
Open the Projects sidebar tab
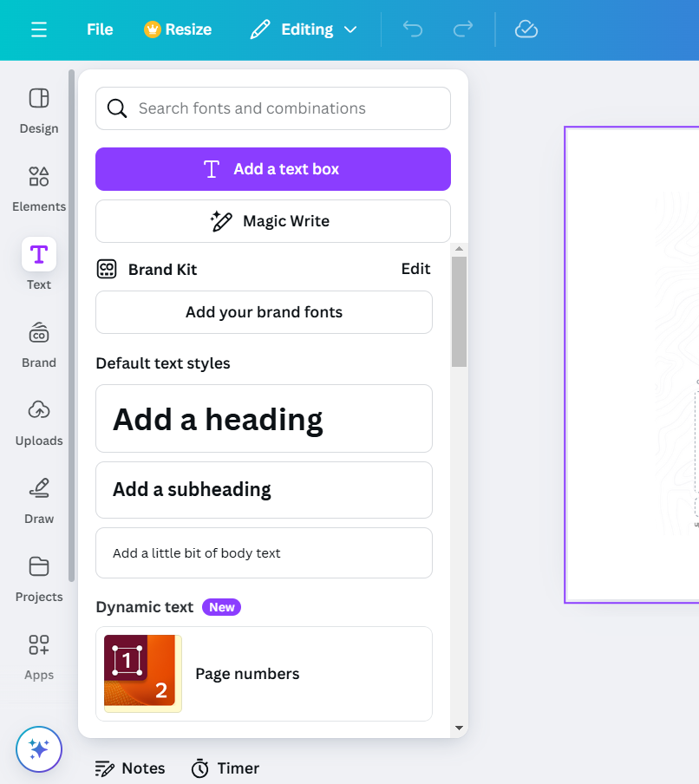39,579
